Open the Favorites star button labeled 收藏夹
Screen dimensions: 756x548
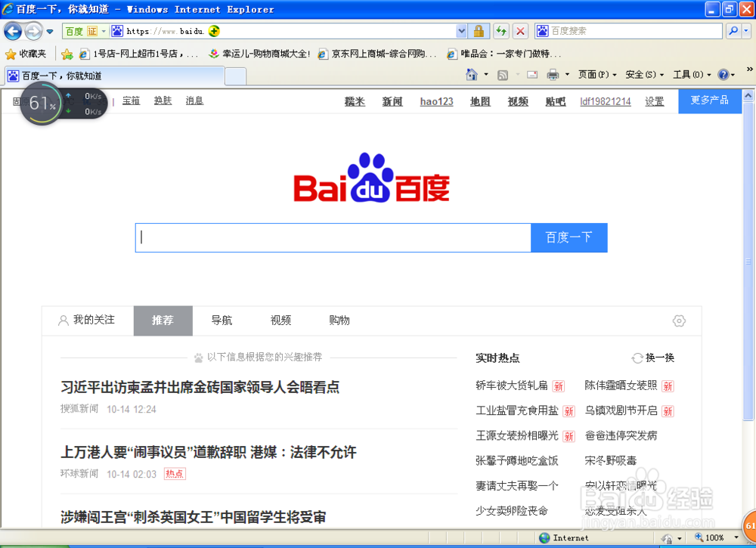(26, 54)
